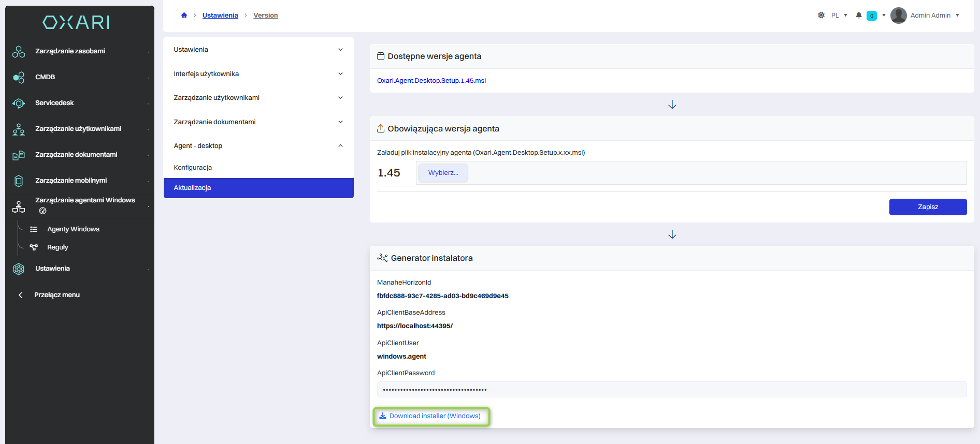Screen dimensions: 980x444
Task: Click the home icon in breadcrumb
Action: click(184, 16)
